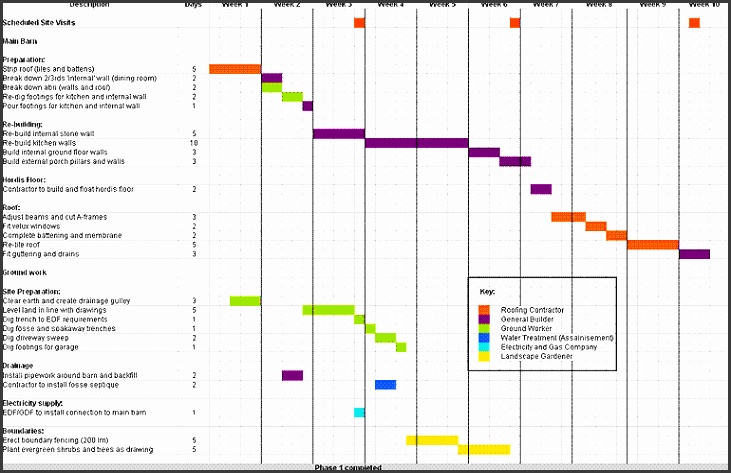Select the 'Ground work' heading
The height and width of the screenshot is (473, 731).
click(25, 273)
